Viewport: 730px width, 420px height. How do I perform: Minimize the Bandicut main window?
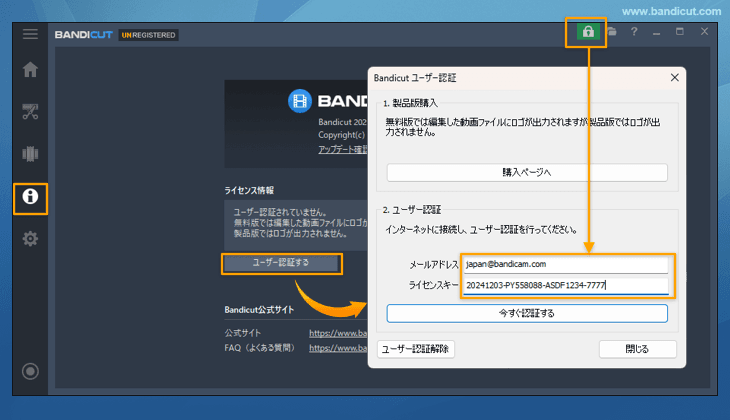point(656,32)
